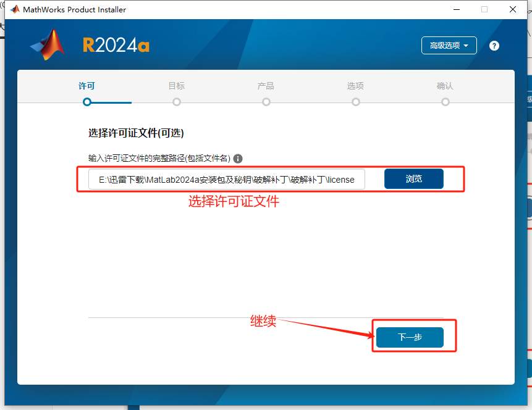Open the 选项 step tab

[x=356, y=86]
